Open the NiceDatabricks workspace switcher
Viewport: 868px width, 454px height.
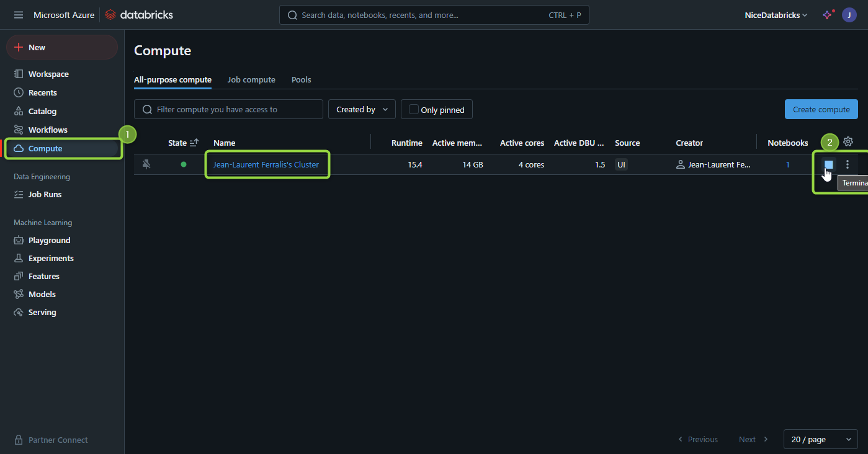coord(776,15)
